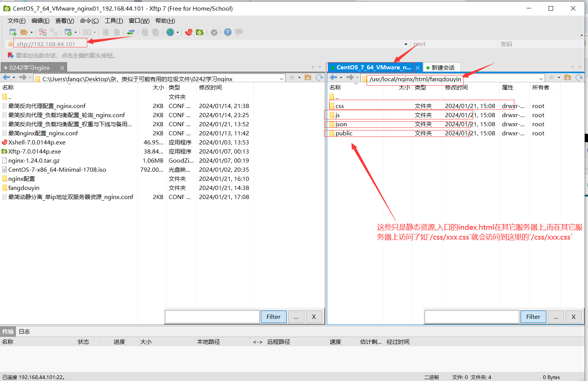
Task: Open the 帮助(H) menu
Action: point(165,21)
